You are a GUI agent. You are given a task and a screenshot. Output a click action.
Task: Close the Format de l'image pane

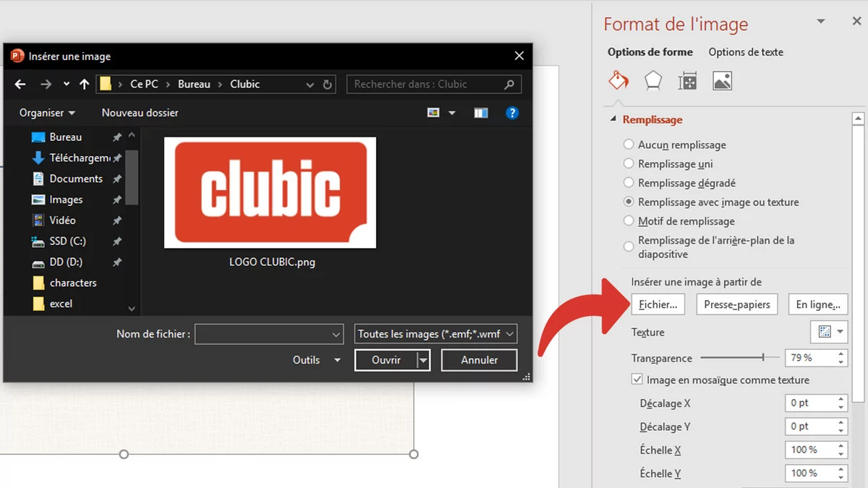pyautogui.click(x=856, y=22)
